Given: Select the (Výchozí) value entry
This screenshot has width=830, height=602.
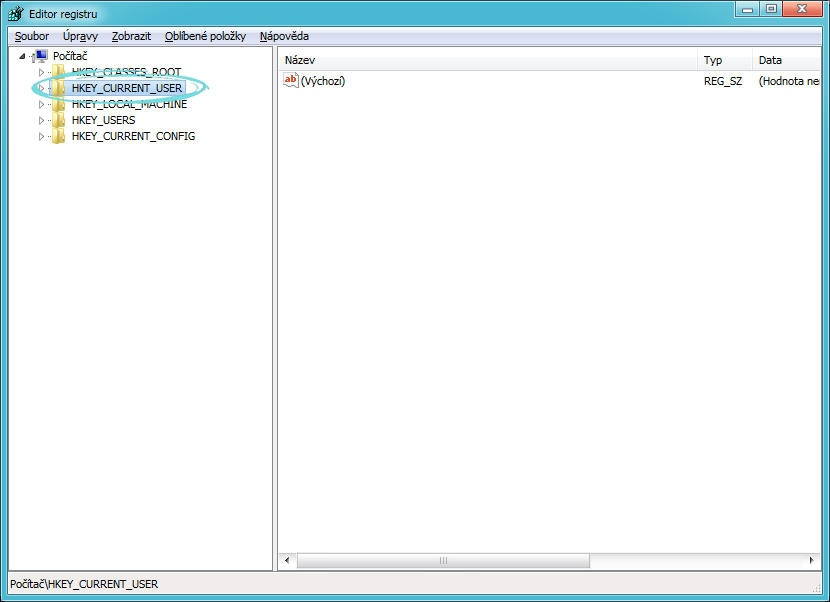Looking at the screenshot, I should coord(323,81).
